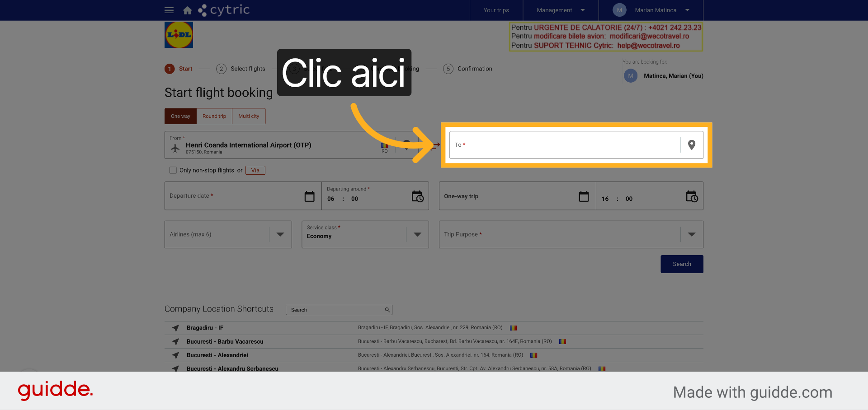Click the Matinca, Marian (You) traveler
This screenshot has height=410, width=868.
pos(673,76)
